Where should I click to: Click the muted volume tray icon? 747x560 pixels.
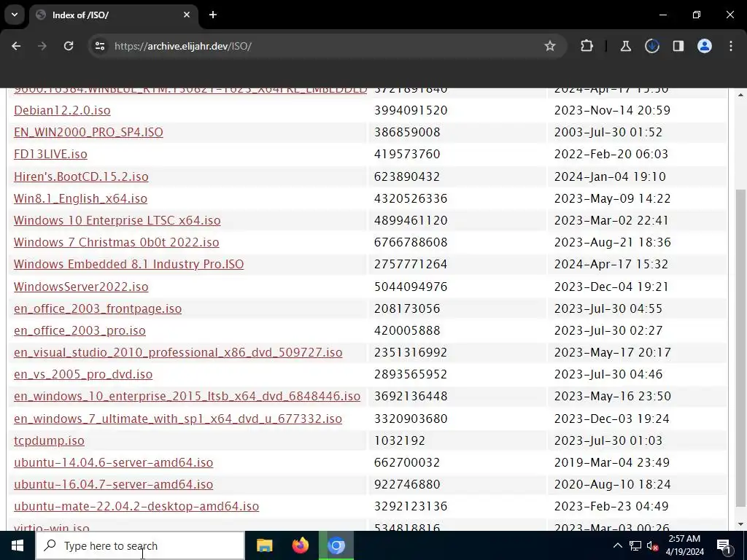coord(652,545)
